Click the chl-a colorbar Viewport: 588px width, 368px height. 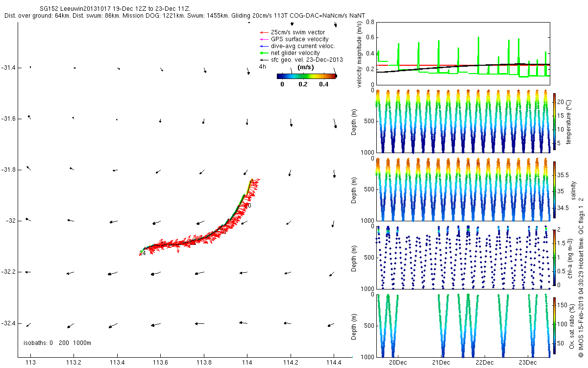pyautogui.click(x=555, y=257)
